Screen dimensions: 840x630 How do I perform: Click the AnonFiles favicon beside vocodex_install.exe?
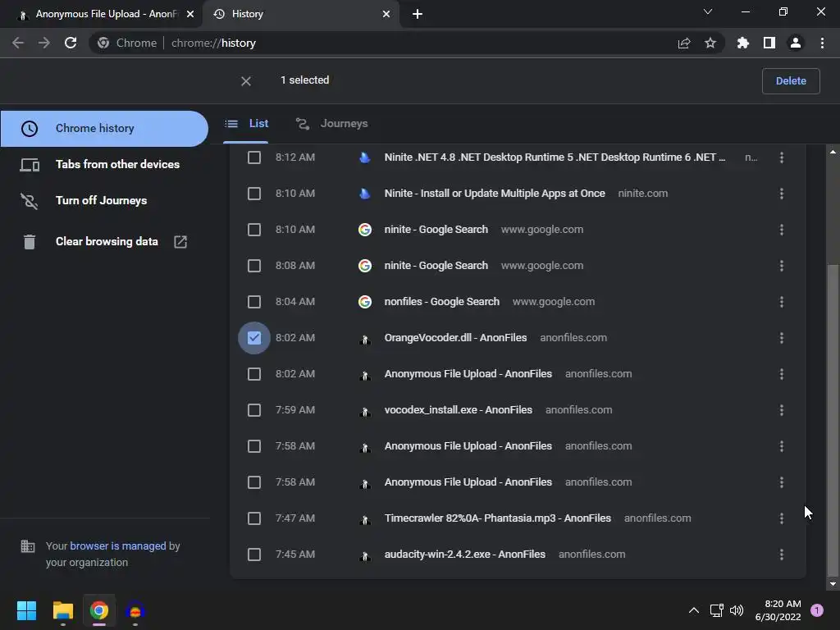[x=365, y=412]
